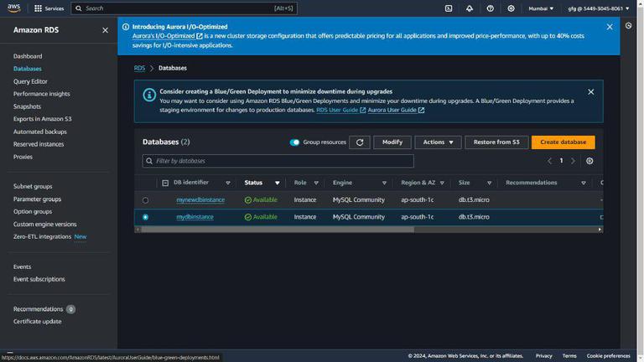Sort by Engine column arrow
The image size is (644, 362).
(x=384, y=183)
